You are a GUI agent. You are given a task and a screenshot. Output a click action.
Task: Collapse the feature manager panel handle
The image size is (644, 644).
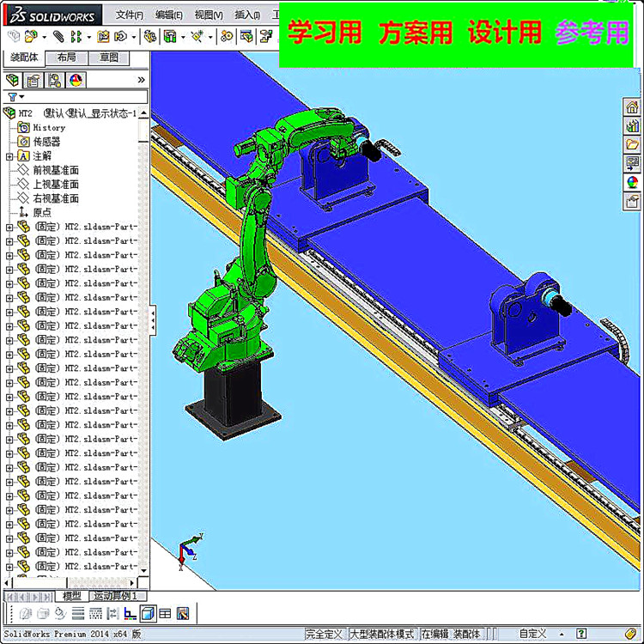tap(153, 320)
